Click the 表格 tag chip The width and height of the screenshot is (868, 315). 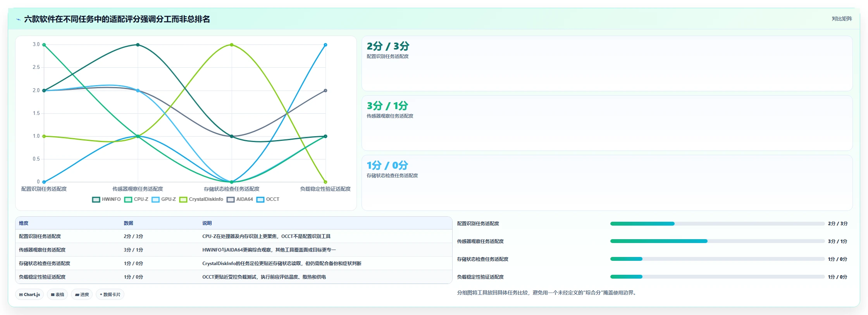pos(57,294)
